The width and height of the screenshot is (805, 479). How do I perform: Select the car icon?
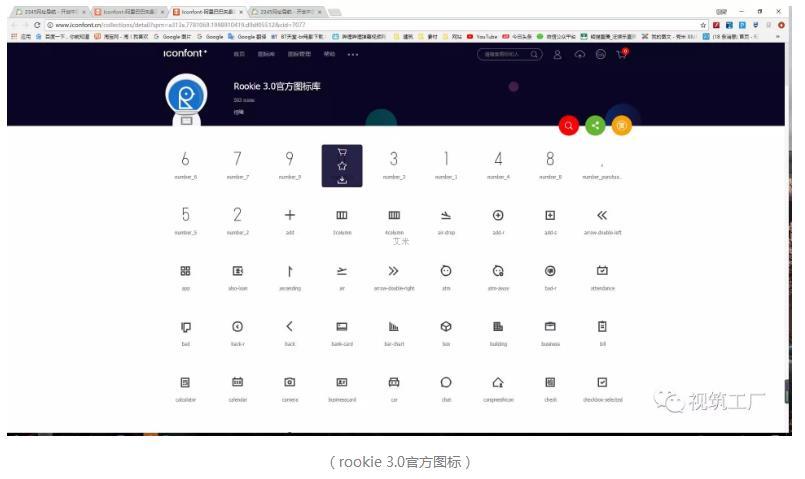pyautogui.click(x=394, y=382)
